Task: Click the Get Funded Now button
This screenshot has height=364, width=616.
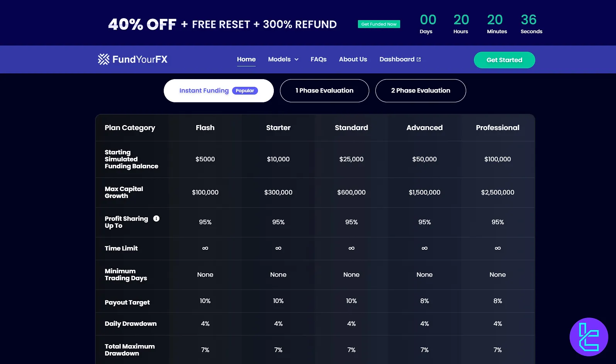Action: pos(379,24)
